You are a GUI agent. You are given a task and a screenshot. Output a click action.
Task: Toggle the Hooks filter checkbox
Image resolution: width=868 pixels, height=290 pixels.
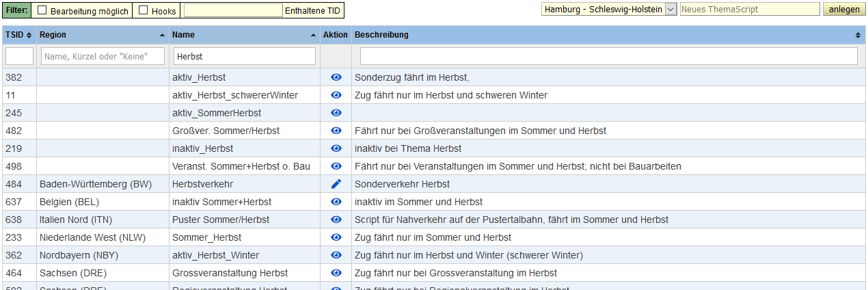(144, 10)
